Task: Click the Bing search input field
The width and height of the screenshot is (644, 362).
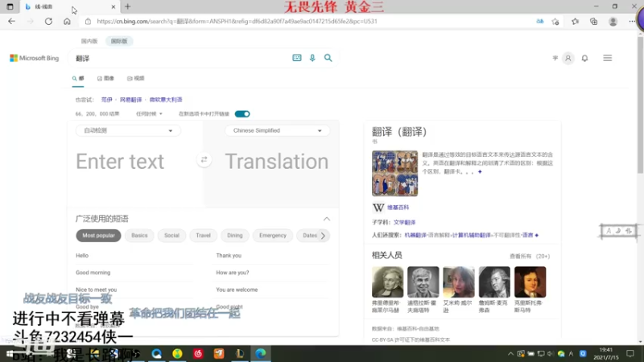Action: point(180,58)
